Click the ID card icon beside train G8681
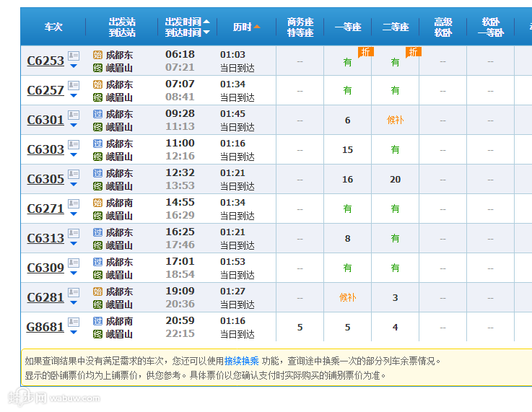This screenshot has height=412, width=532. click(74, 322)
